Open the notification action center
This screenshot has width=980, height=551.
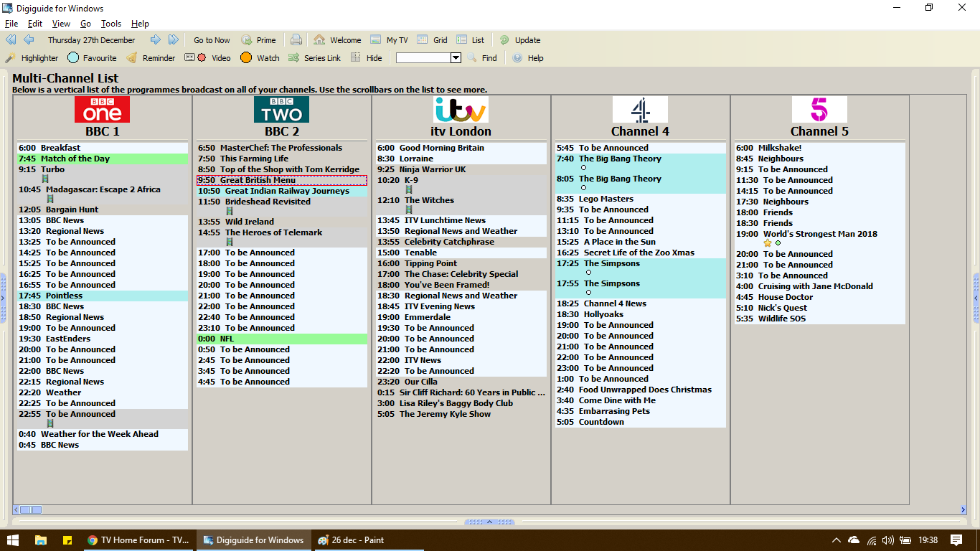956,540
